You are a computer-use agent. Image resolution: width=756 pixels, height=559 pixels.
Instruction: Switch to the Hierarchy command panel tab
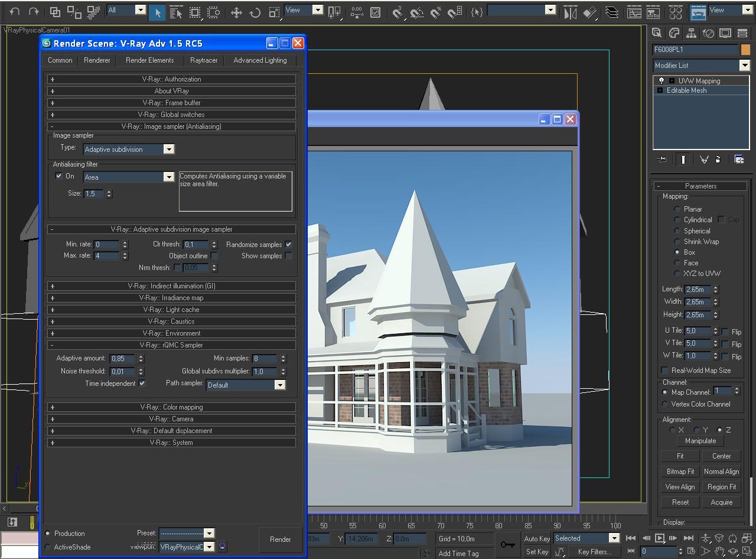point(691,34)
